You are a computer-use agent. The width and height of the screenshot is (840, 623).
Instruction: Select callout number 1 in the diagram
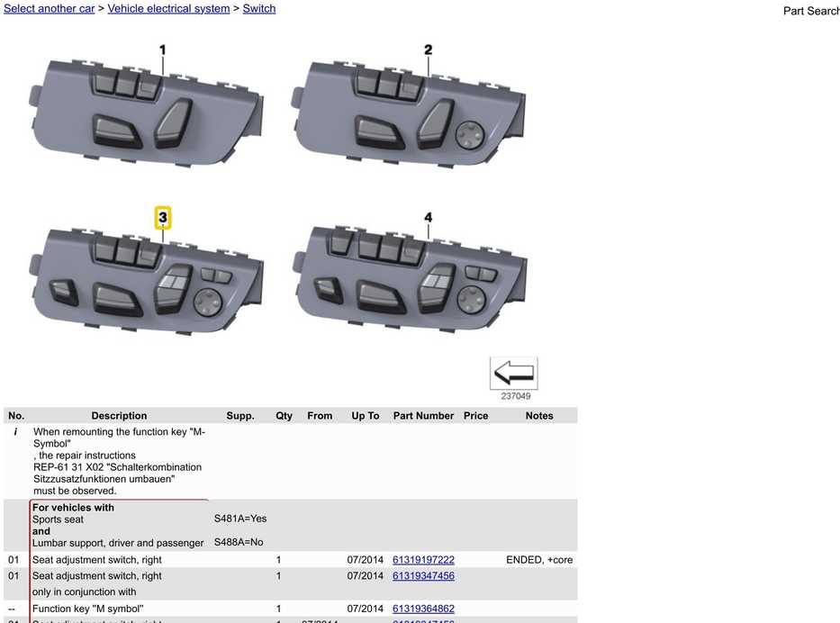point(163,50)
